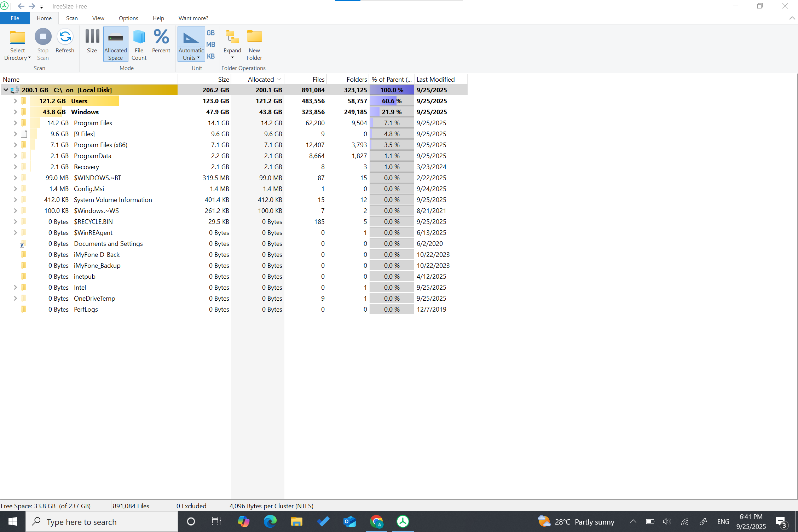Switch to File Count mode
Image resolution: width=798 pixels, height=532 pixels.
click(x=139, y=43)
